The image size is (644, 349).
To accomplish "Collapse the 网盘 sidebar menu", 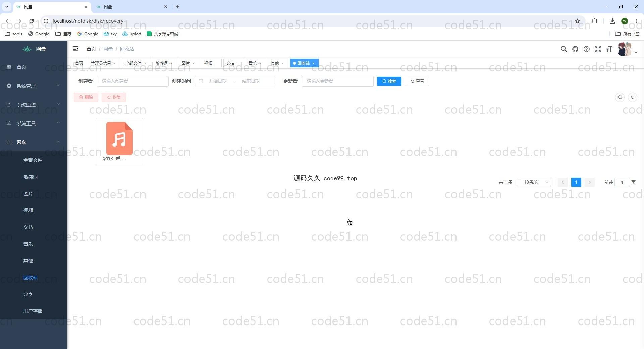I will [34, 142].
